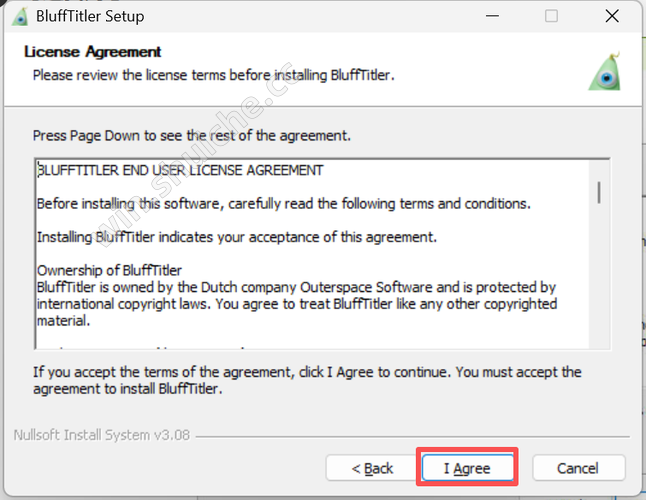Click the license text scrollbar thumb

(599, 192)
